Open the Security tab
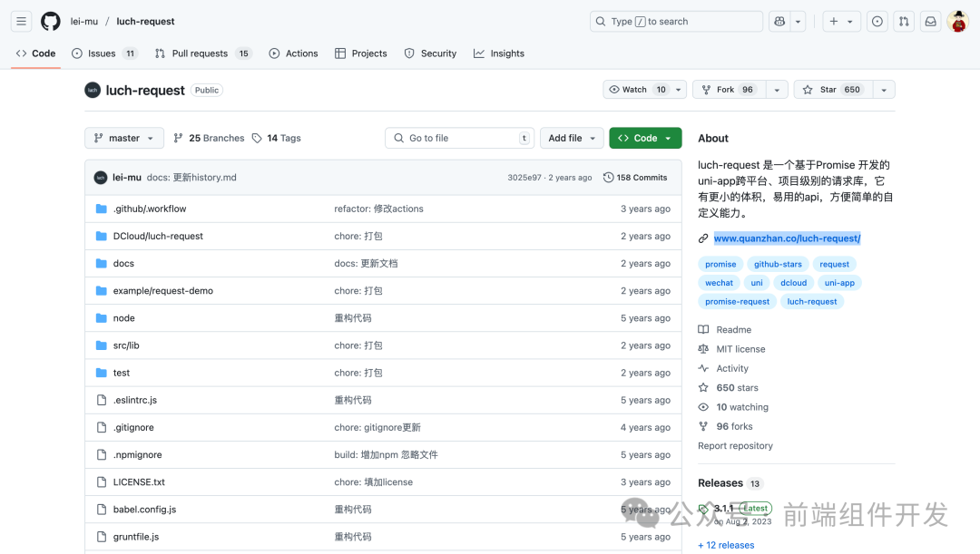This screenshot has width=980, height=554. point(430,53)
